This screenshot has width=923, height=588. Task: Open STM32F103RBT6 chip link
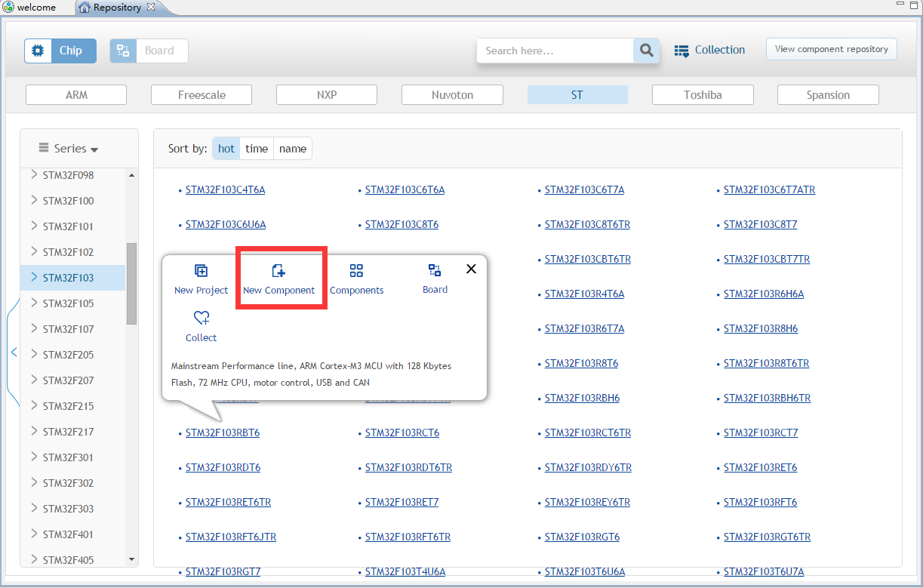click(x=223, y=433)
